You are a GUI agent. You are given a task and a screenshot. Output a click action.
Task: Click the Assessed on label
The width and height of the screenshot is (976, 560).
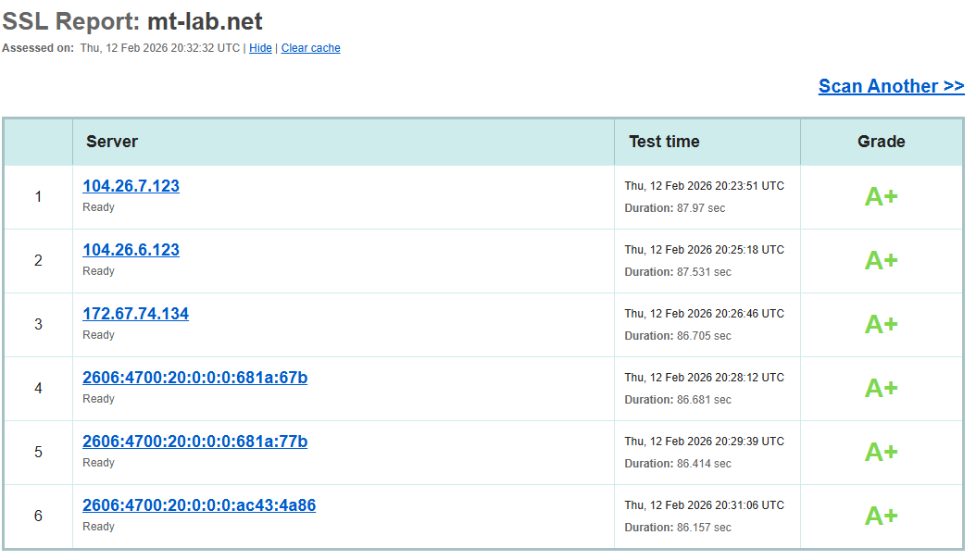click(38, 48)
